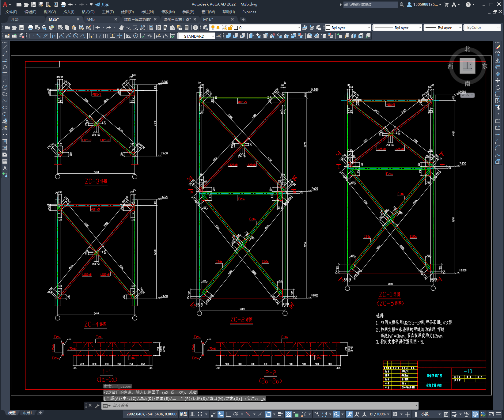Select the Rectangle tool in draw toolbar
Screen dimensions: 504x420
[5, 74]
